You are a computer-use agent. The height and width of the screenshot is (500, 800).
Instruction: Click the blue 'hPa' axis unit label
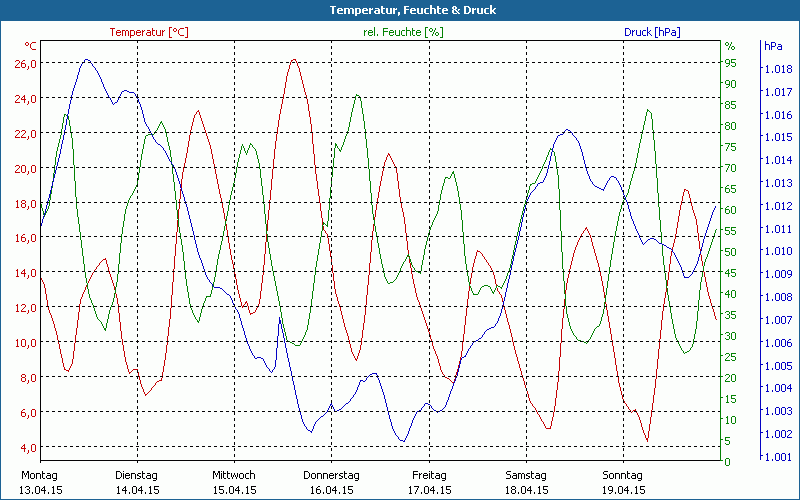point(773,47)
